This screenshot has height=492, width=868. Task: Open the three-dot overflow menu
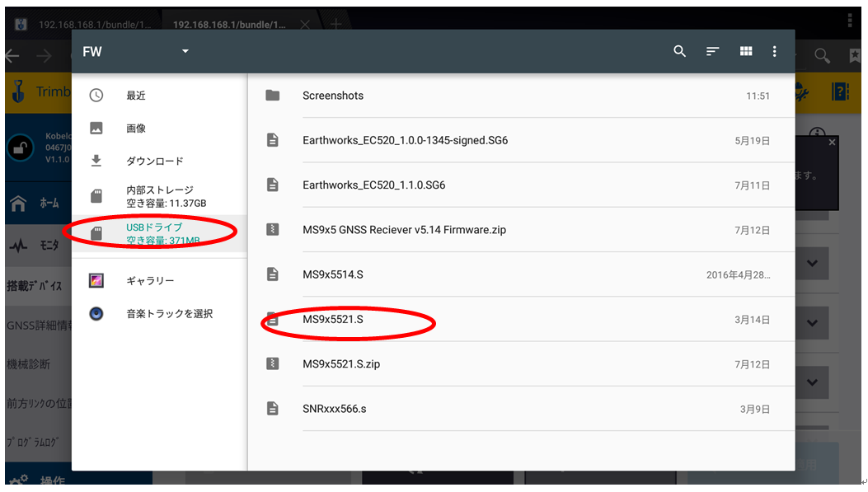(x=774, y=52)
